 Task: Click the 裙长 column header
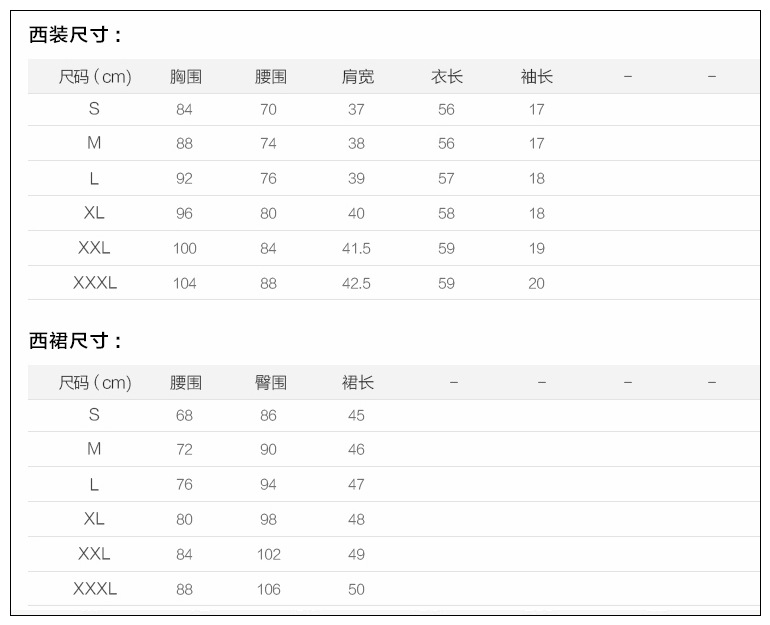click(357, 383)
